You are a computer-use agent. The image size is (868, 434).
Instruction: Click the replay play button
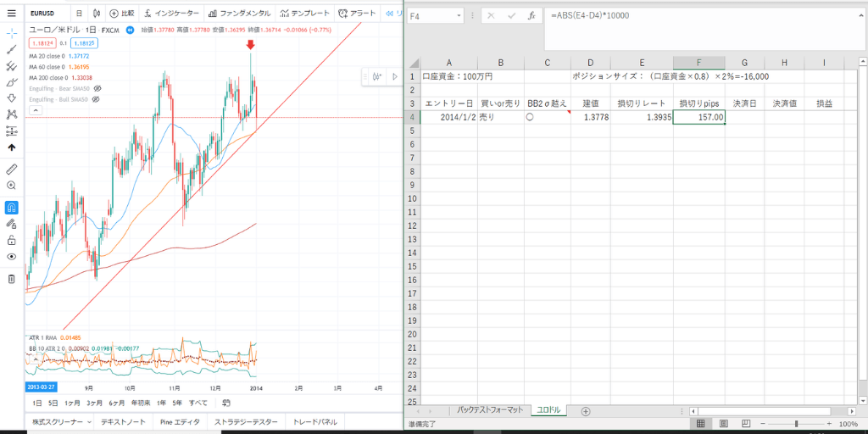(x=395, y=76)
